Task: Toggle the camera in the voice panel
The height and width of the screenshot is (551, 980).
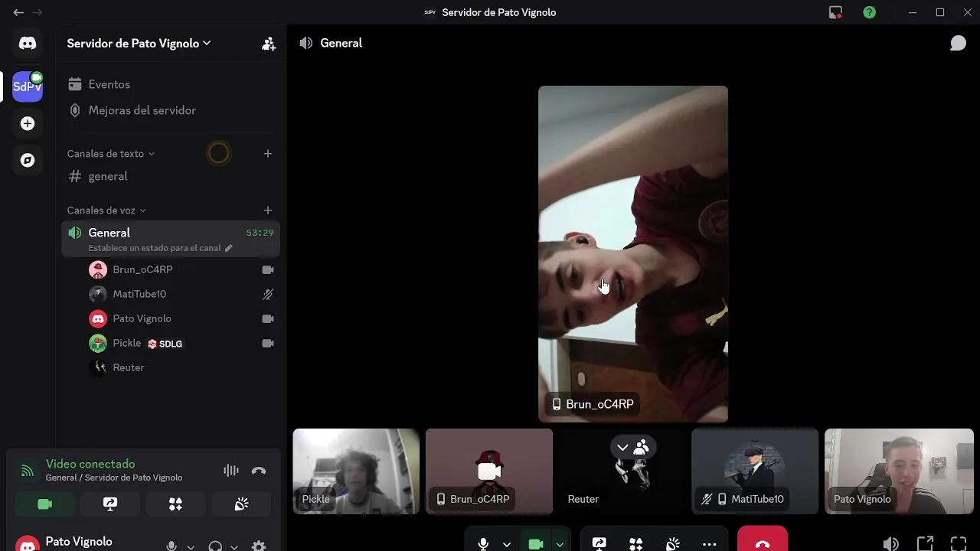Action: (44, 504)
